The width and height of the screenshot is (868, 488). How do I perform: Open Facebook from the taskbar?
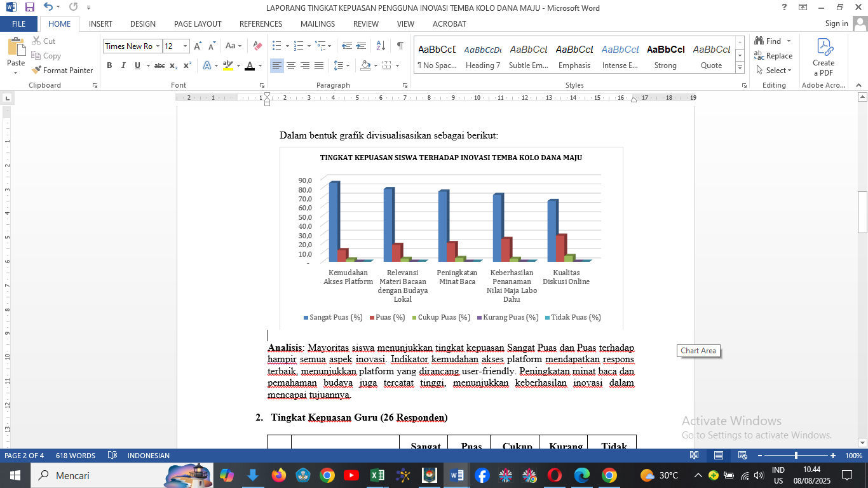[482, 475]
